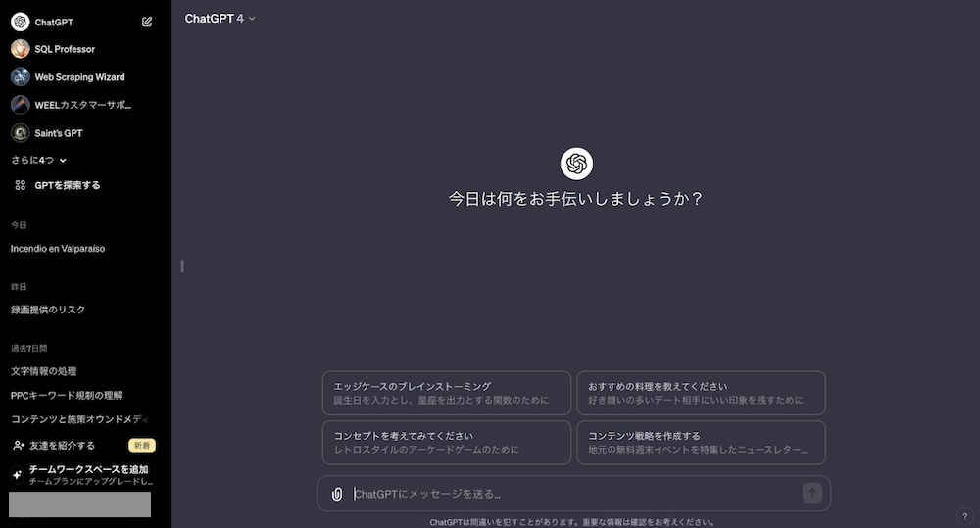This screenshot has height=528, width=980.
Task: Click the send message arrow button
Action: [811, 493]
